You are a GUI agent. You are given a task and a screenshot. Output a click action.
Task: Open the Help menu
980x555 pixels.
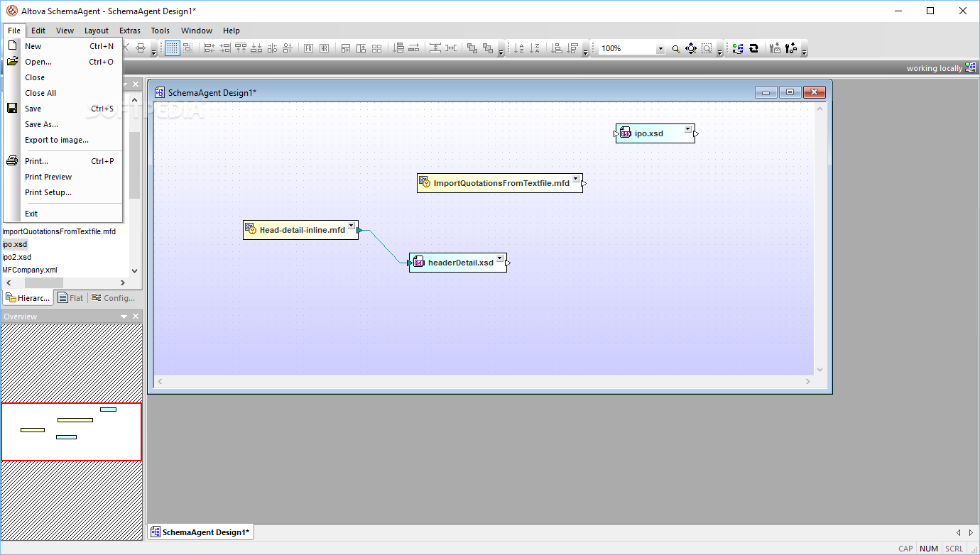pyautogui.click(x=232, y=31)
